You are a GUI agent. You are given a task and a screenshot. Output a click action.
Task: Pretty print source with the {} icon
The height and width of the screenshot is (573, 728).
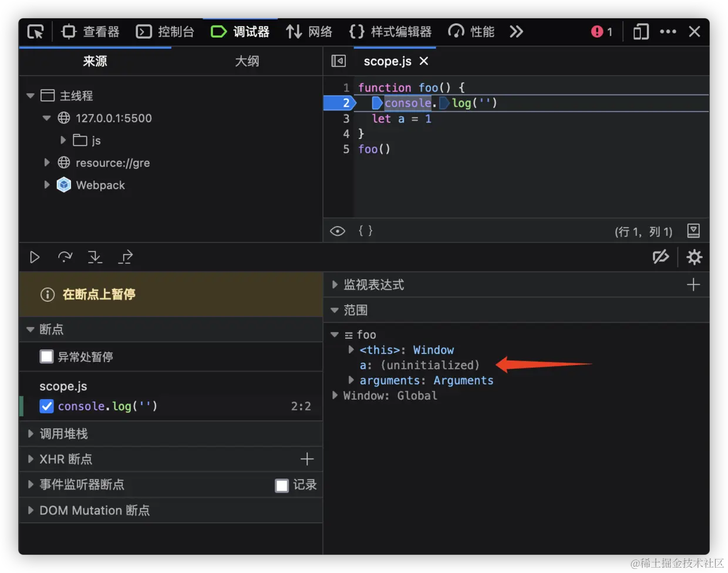365,231
